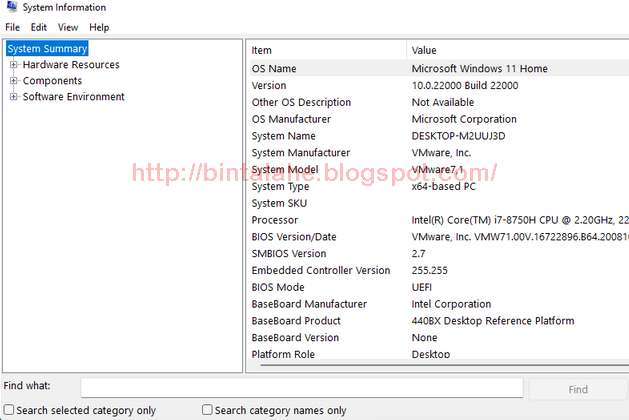Expand the Hardware Resources node
This screenshot has width=629, height=420.
pyautogui.click(x=14, y=65)
